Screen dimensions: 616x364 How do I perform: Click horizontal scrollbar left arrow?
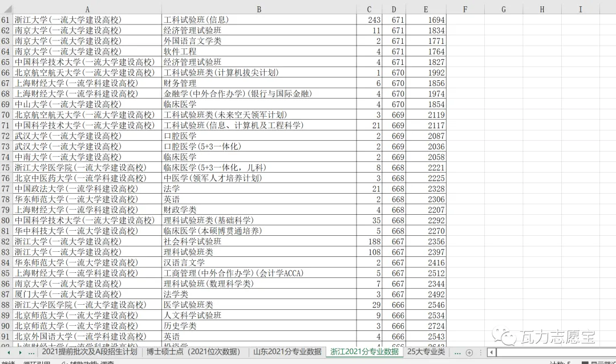click(492, 352)
